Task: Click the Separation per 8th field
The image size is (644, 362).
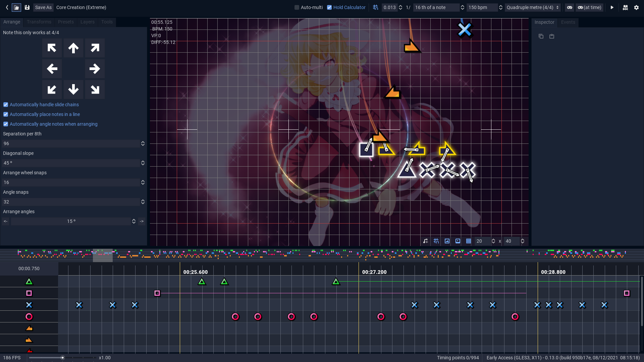Action: coord(71,143)
